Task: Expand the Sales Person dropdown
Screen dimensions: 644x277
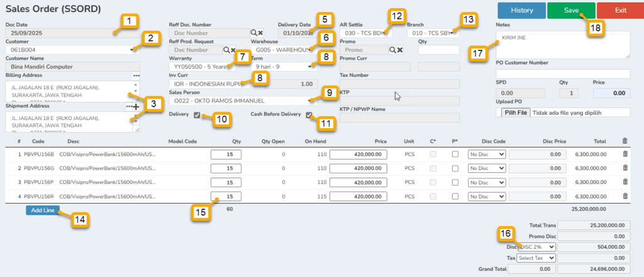Action: click(x=309, y=100)
